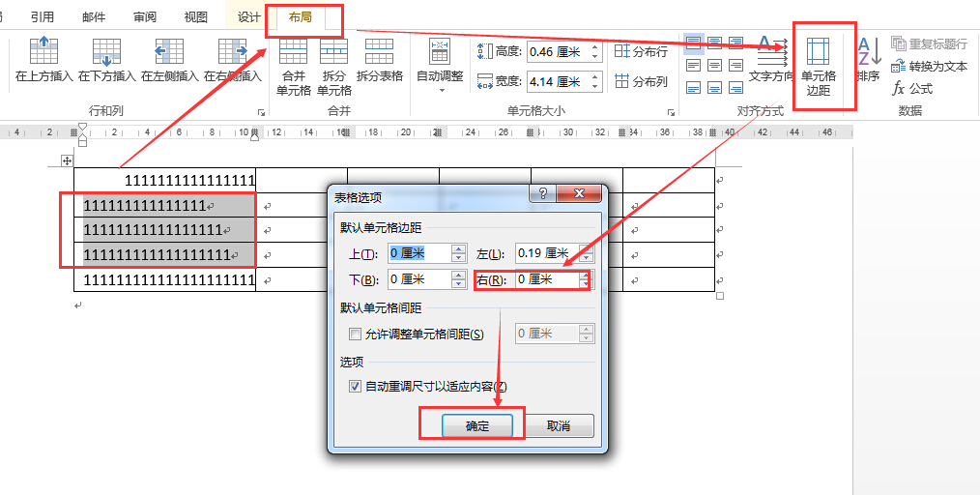Open cell margins (单元格边距)
This screenshot has height=495, width=980.
[819, 67]
